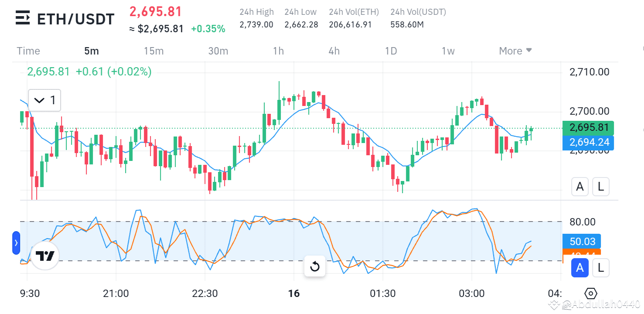Click the Time menu label
The image size is (644, 314).
(28, 51)
